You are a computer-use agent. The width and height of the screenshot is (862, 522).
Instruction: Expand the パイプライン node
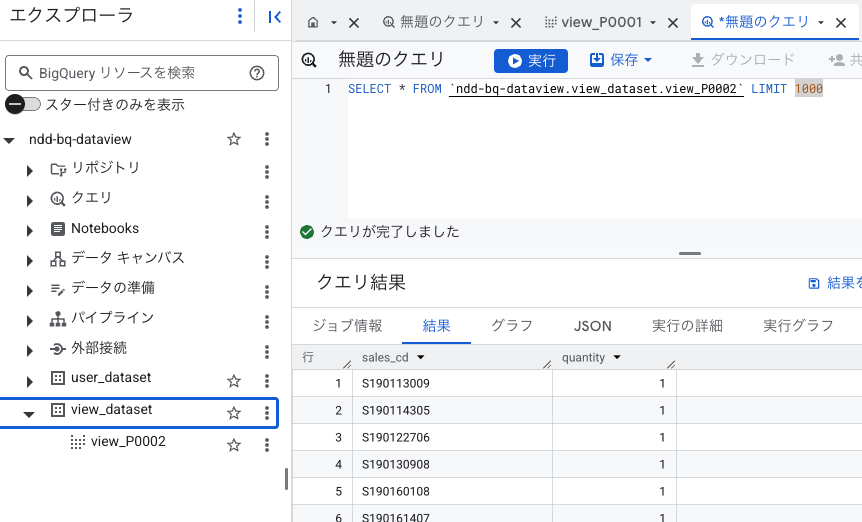point(30,321)
